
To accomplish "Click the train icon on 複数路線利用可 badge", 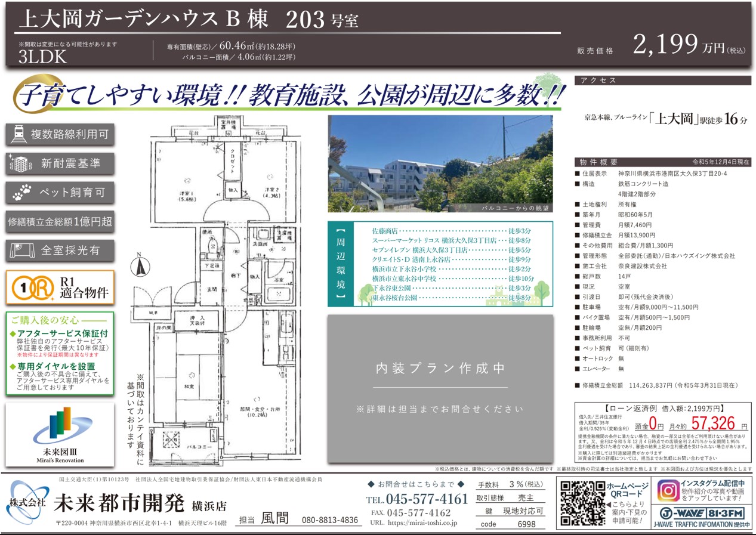I will [x=18, y=134].
